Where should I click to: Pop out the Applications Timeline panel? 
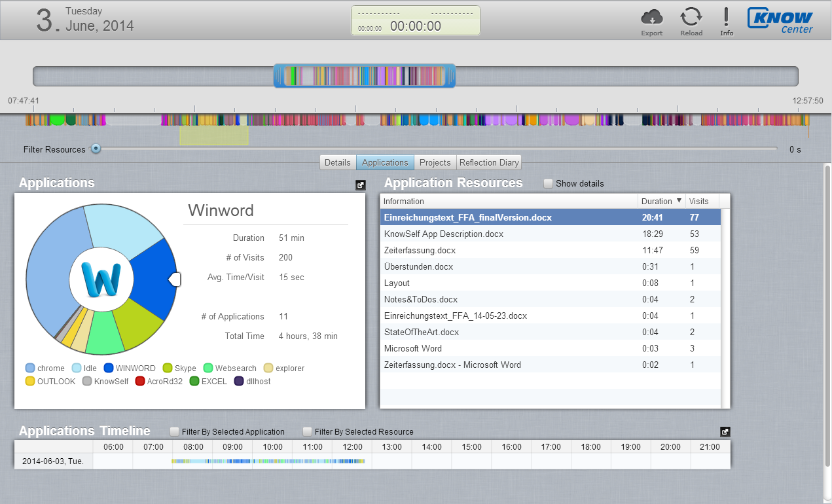(725, 432)
